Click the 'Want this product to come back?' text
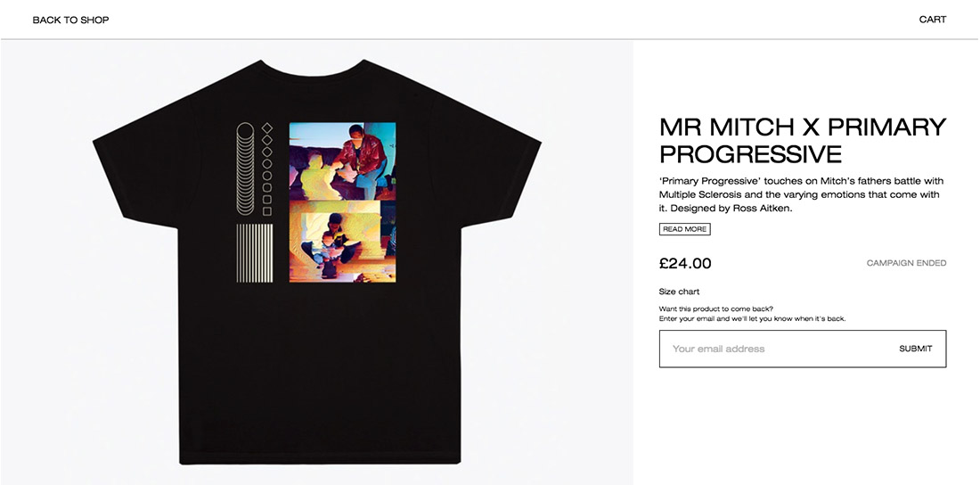 tap(716, 308)
